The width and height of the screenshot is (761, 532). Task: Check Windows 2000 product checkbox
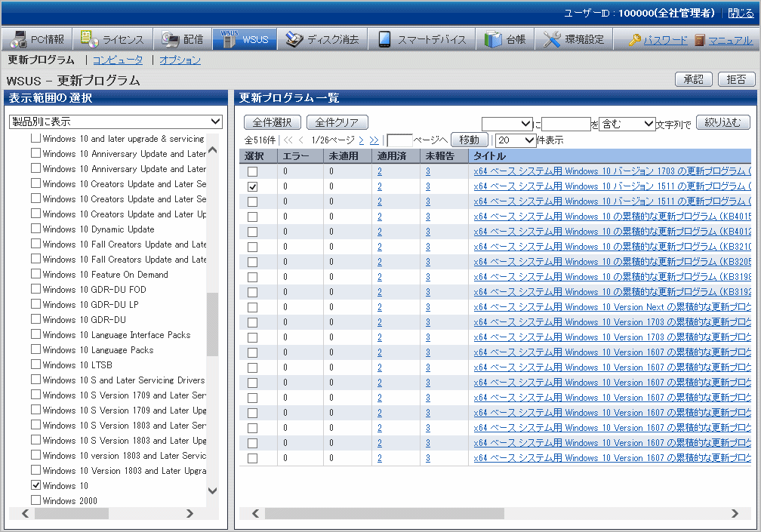tap(35, 500)
